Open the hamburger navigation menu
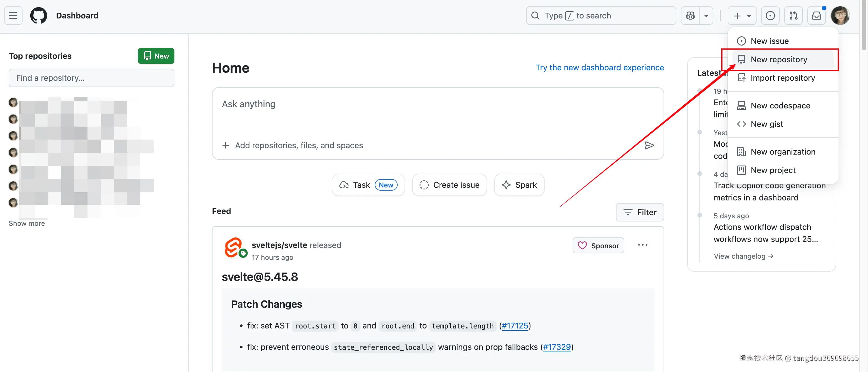 13,16
